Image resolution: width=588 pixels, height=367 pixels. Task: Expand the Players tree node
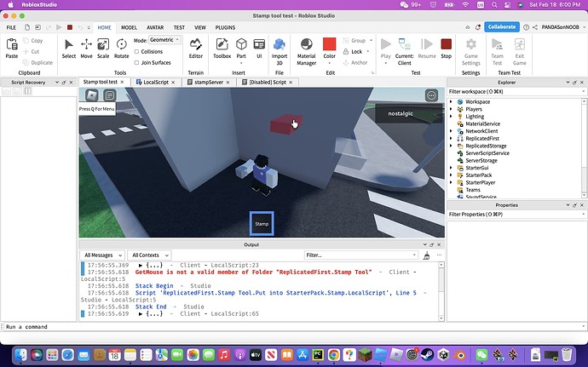(x=451, y=109)
